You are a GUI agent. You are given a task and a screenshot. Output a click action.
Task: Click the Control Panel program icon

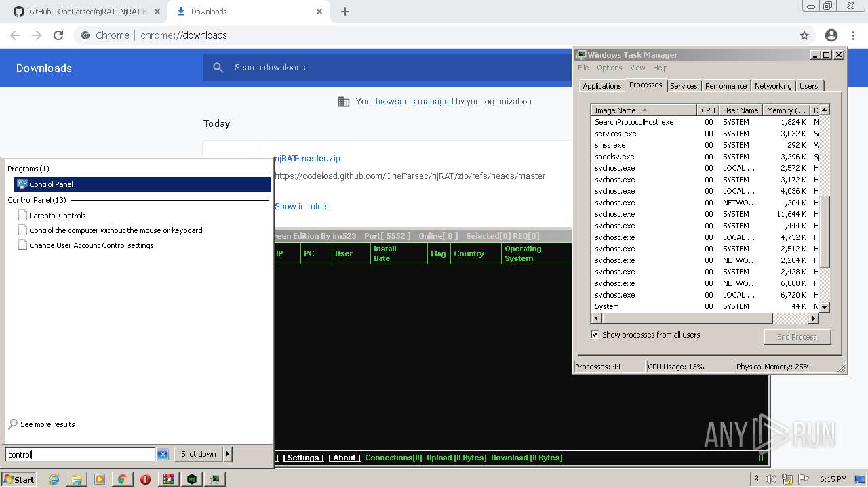pos(22,184)
